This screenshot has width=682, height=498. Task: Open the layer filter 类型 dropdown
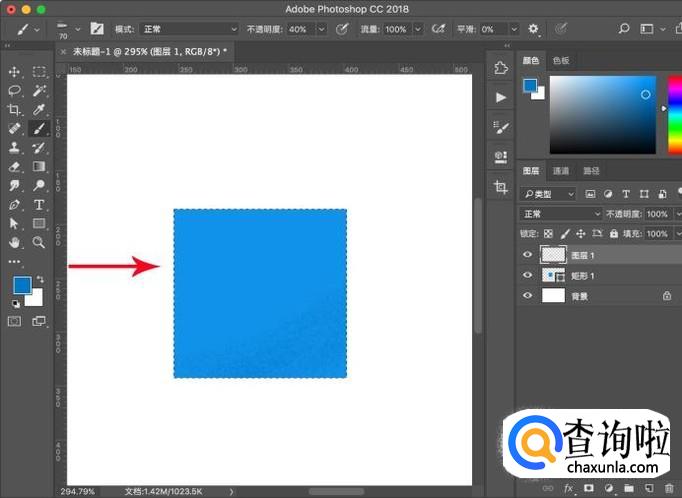point(549,194)
